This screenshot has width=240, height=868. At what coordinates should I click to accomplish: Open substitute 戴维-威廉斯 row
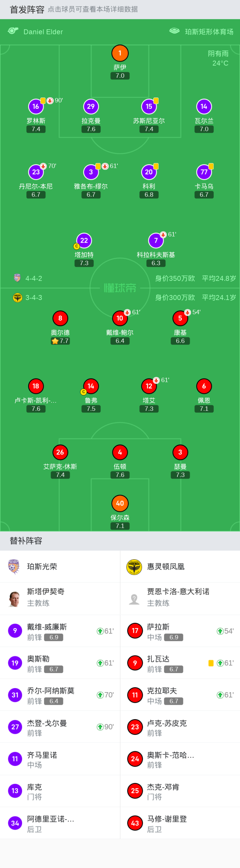tap(60, 630)
